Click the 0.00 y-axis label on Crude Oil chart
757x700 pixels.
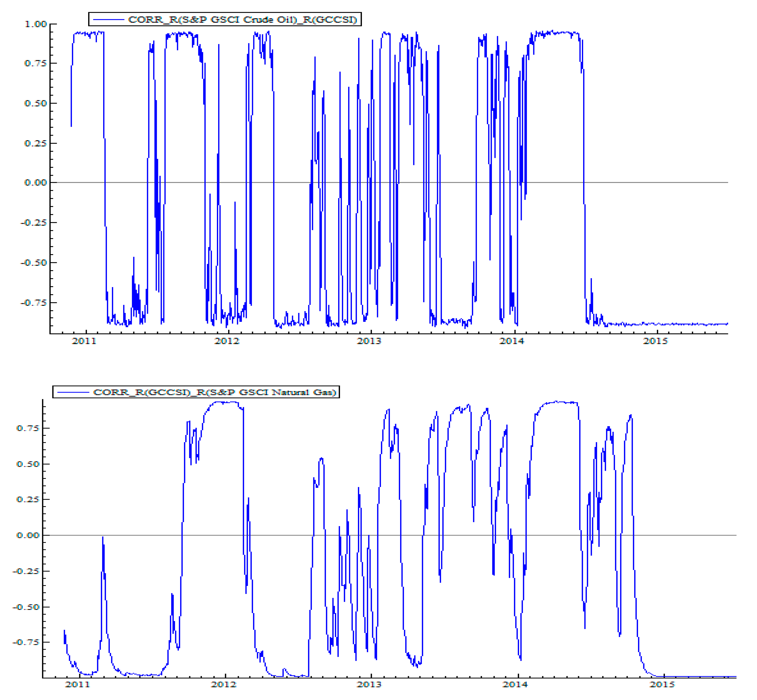(36, 183)
